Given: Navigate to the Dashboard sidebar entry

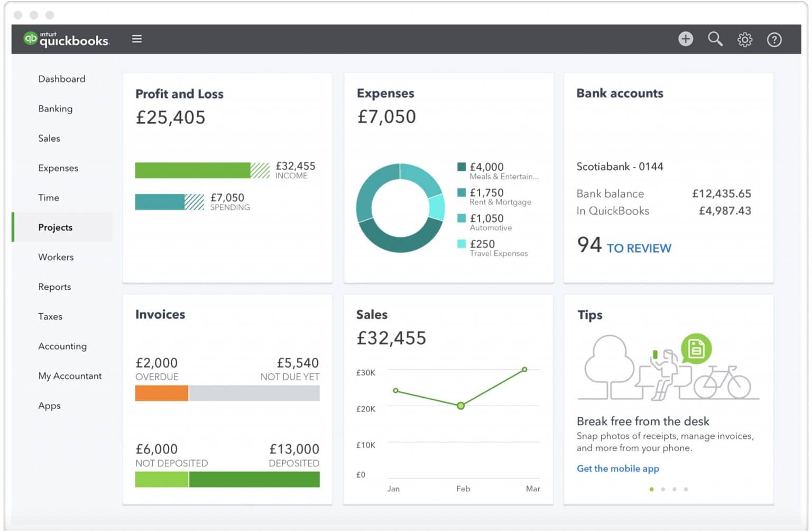Looking at the screenshot, I should pyautogui.click(x=61, y=78).
